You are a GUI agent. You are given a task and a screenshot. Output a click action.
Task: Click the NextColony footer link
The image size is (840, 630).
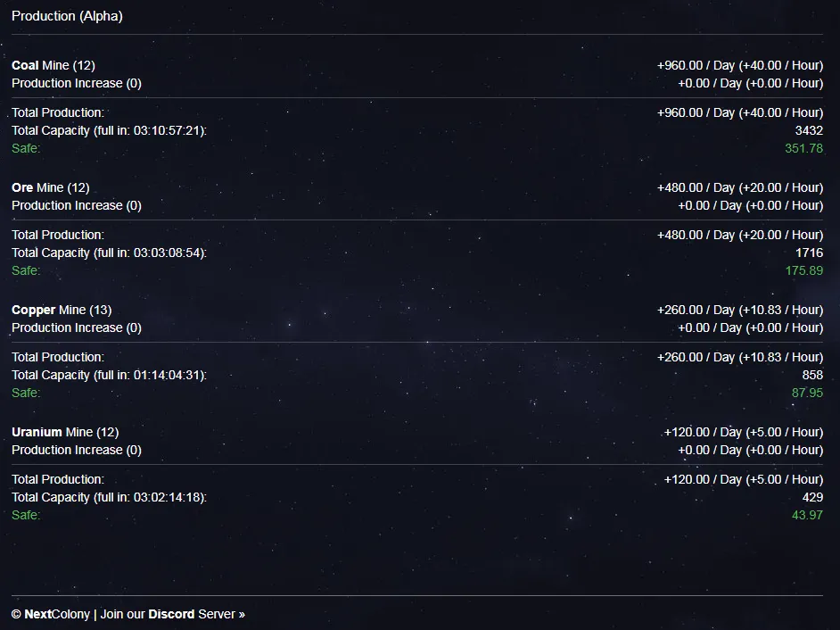click(57, 614)
